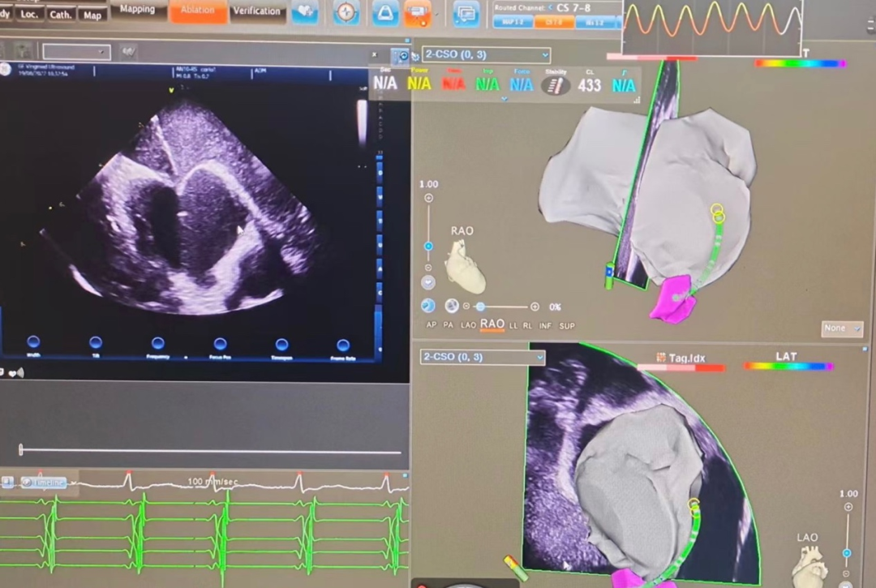The image size is (876, 588).
Task: Select the MAP 1-2 channel button
Action: [513, 22]
